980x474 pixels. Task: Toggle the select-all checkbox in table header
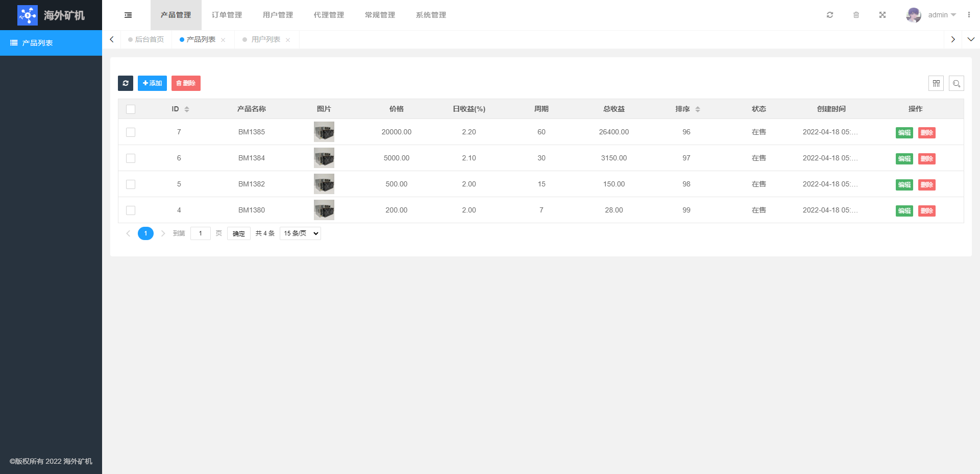(x=131, y=109)
